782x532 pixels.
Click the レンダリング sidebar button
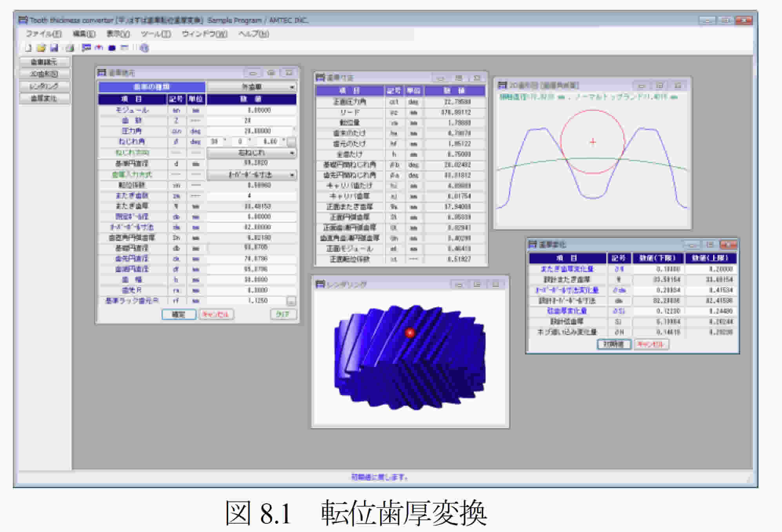44,86
